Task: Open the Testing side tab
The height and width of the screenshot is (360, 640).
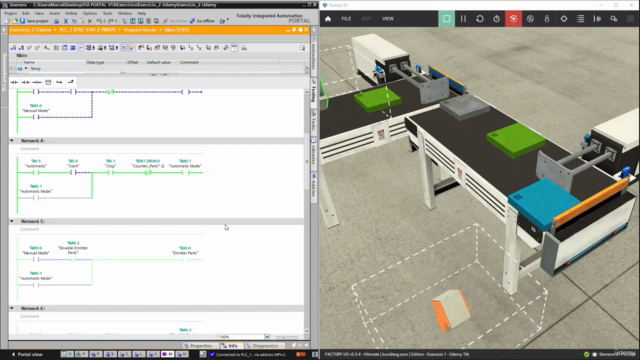Action: (314, 92)
